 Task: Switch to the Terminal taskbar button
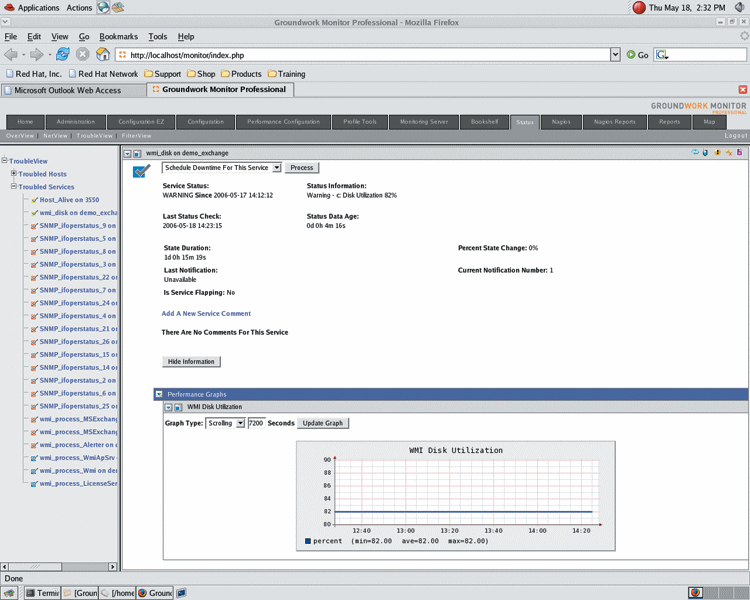click(43, 593)
